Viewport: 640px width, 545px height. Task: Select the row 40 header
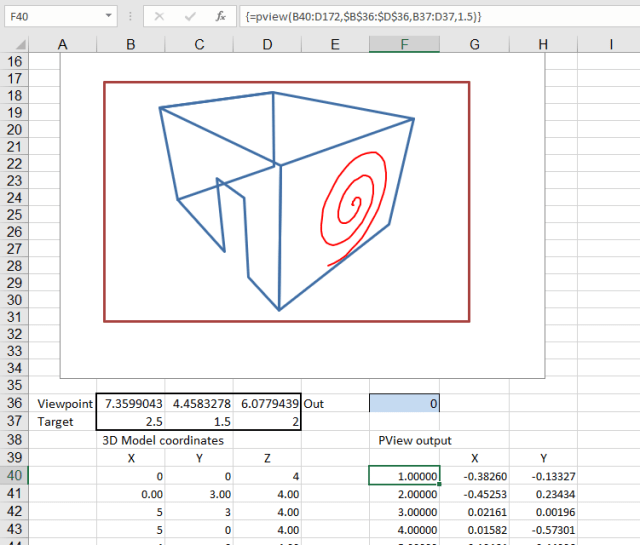click(14, 475)
